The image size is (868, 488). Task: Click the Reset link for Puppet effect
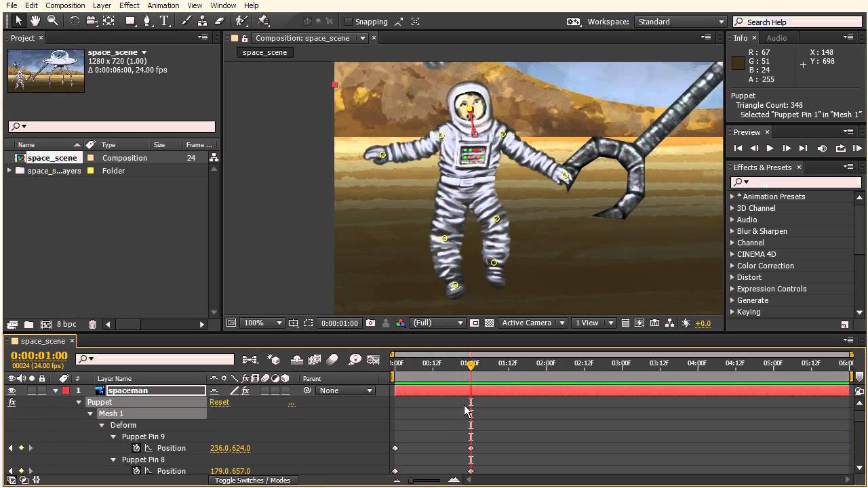click(219, 402)
